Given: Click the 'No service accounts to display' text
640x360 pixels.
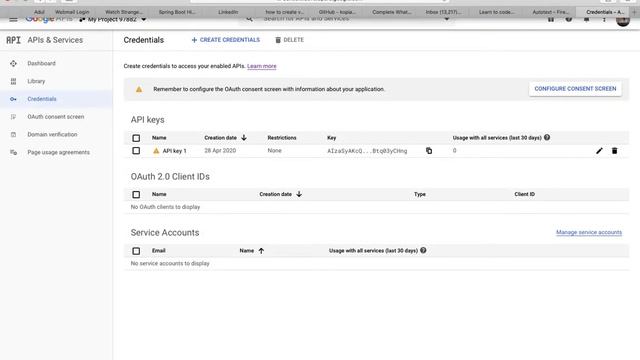Looking at the screenshot, I should tap(170, 263).
